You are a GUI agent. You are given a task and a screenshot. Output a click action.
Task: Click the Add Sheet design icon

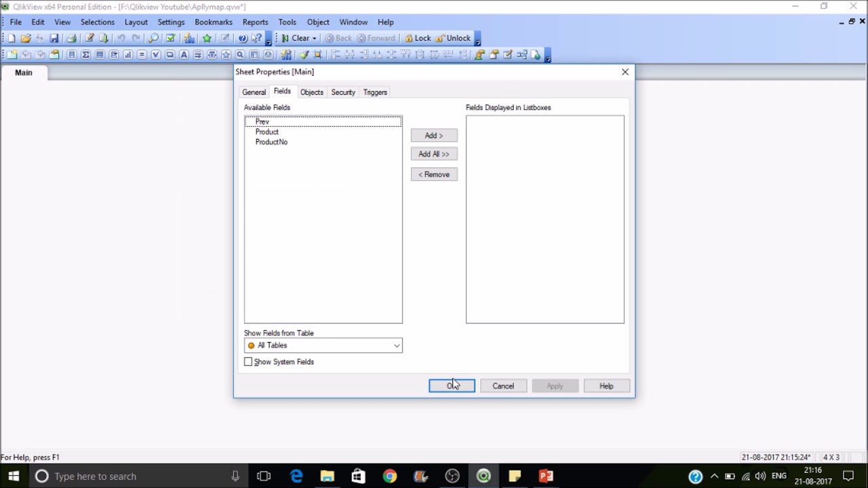tap(12, 55)
